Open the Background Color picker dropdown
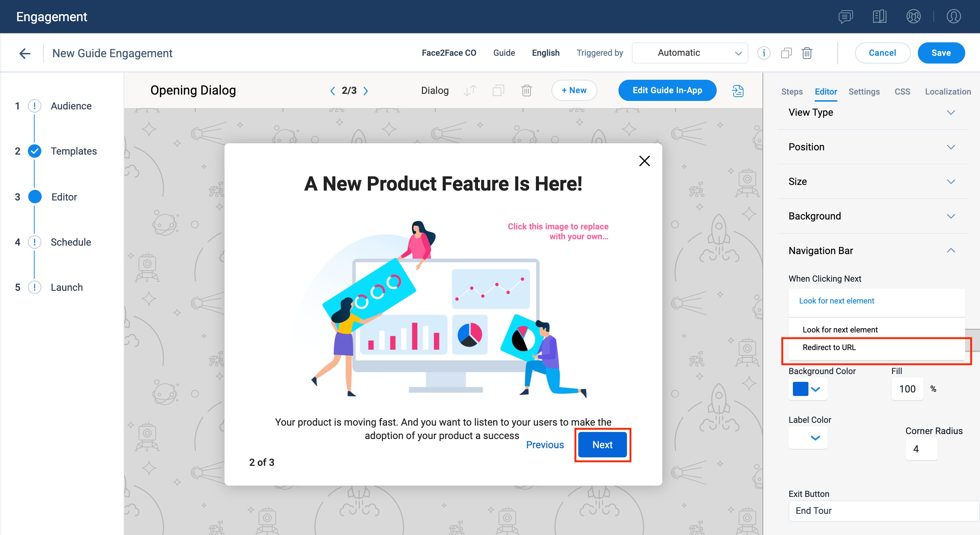Image resolution: width=980 pixels, height=535 pixels. pos(808,389)
